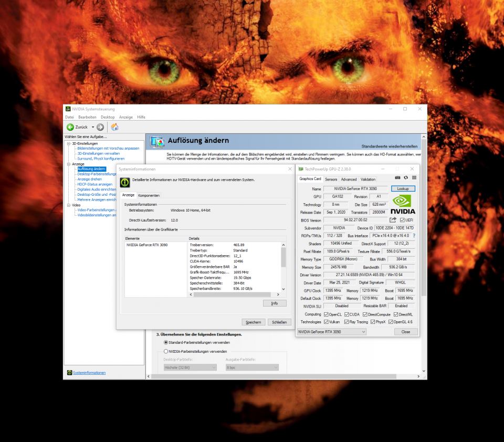Click the Info button
This screenshot has width=504, height=442.
(x=275, y=303)
